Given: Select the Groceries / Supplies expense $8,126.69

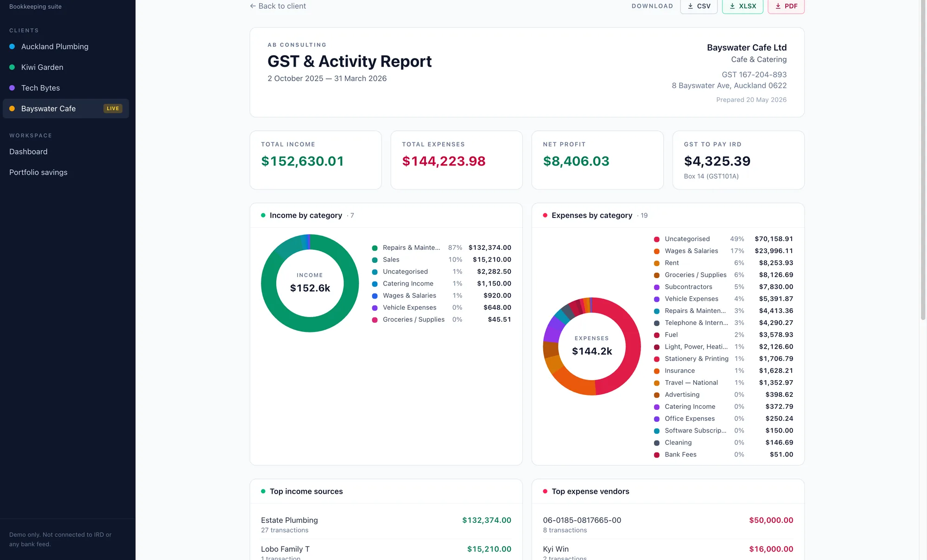Looking at the screenshot, I should 776,275.
